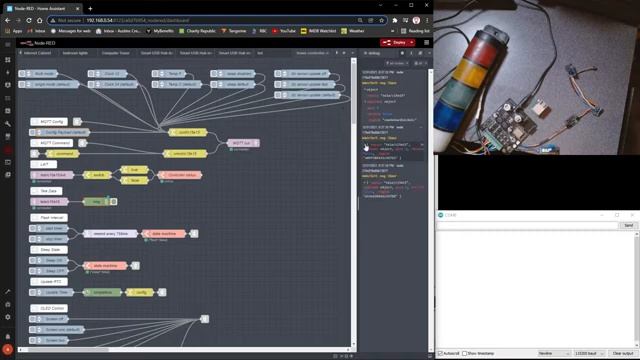
Task: Click the canvas horizontal scrollbar thumb
Action: coord(68,350)
